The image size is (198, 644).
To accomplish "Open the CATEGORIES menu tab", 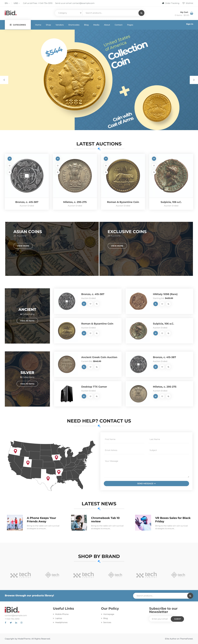I will [18, 25].
